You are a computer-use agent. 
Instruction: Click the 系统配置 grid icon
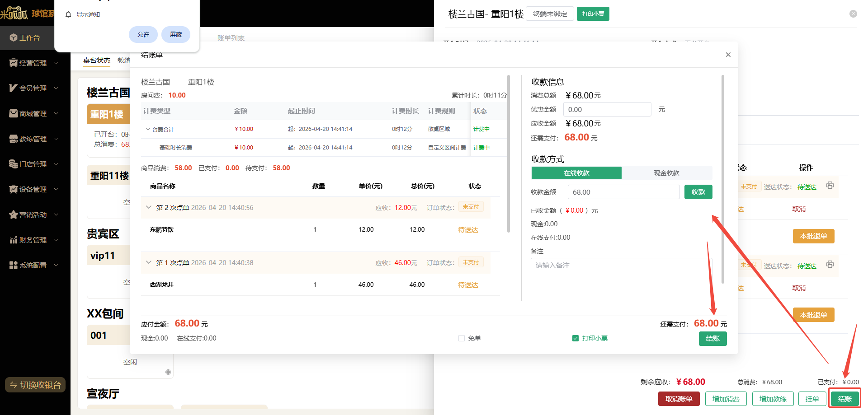pos(14,265)
